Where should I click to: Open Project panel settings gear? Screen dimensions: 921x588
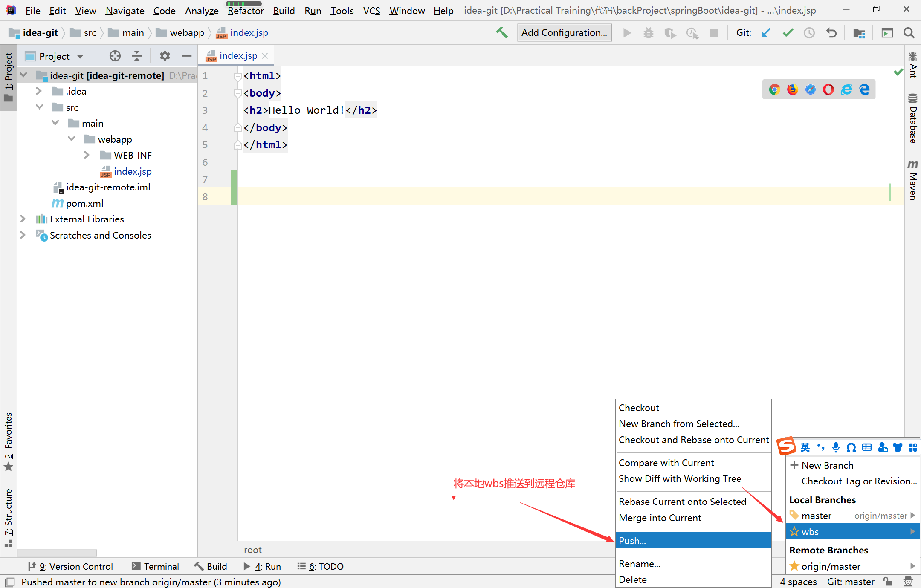click(x=165, y=56)
